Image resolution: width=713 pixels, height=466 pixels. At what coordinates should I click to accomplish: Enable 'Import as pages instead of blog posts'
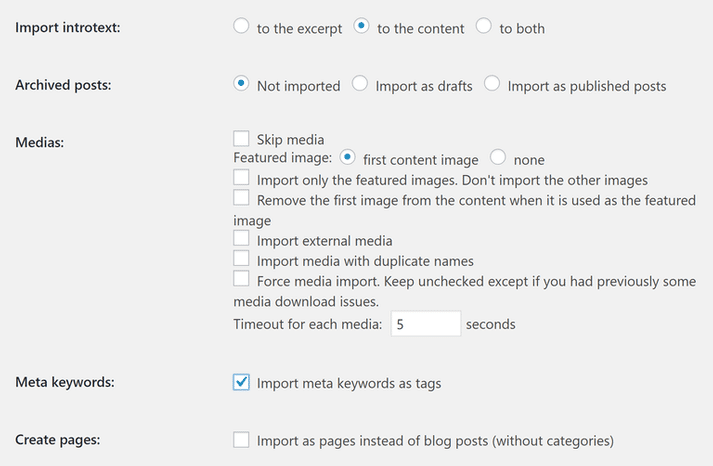241,439
